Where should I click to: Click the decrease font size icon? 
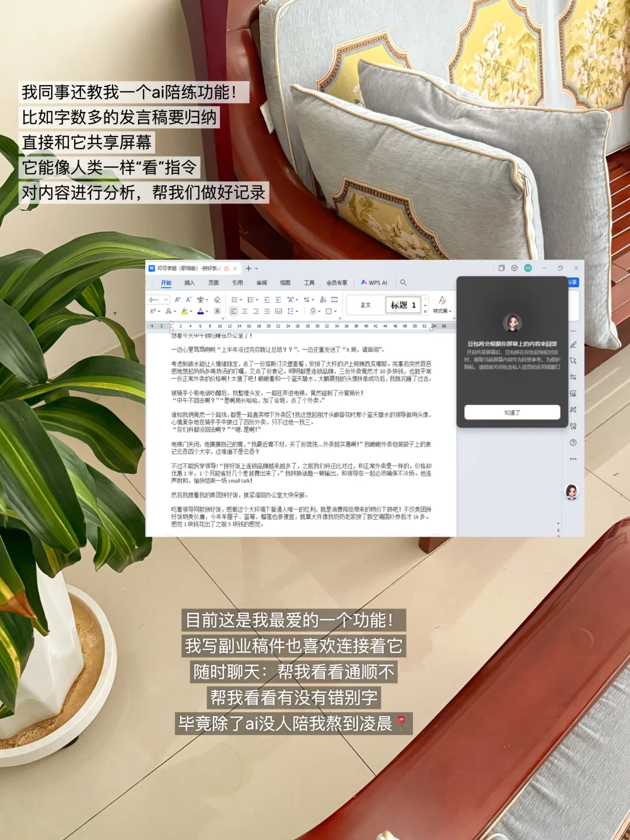point(188,299)
